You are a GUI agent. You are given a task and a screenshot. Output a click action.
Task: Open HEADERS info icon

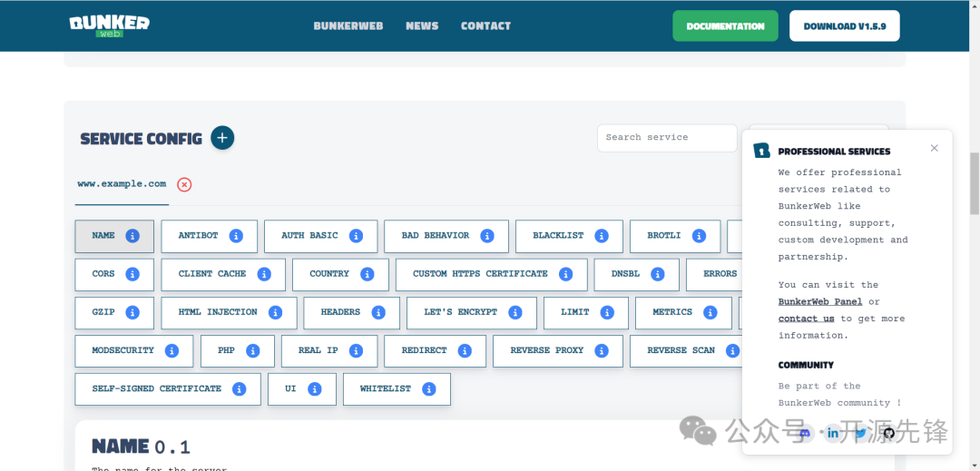378,312
